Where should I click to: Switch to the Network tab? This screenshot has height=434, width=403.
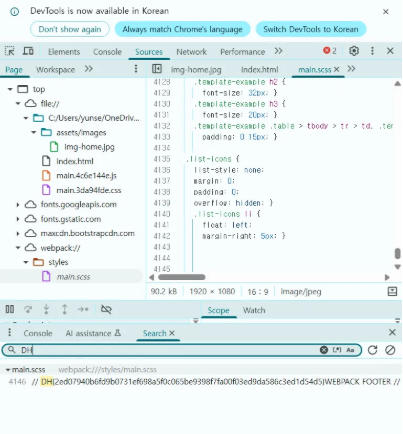192,52
